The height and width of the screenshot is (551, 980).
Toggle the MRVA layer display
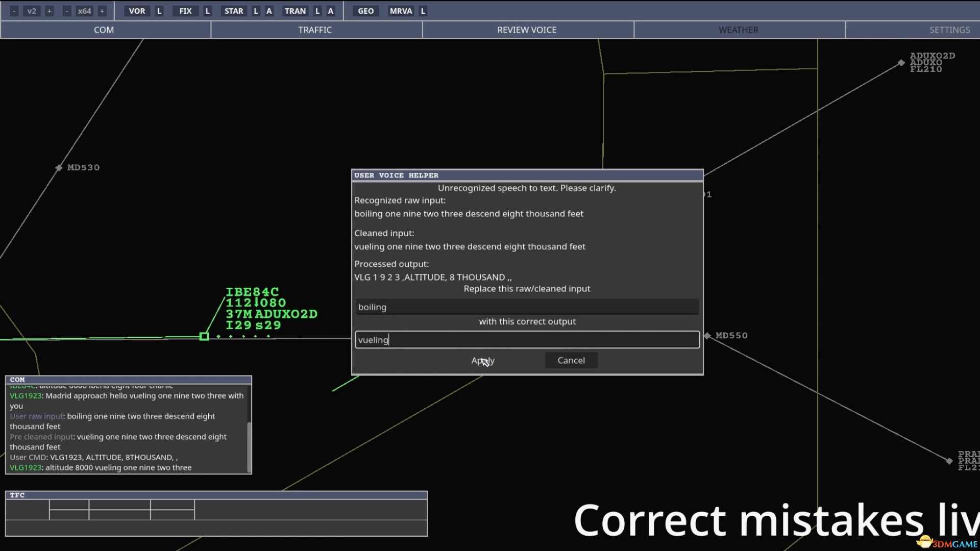[401, 10]
